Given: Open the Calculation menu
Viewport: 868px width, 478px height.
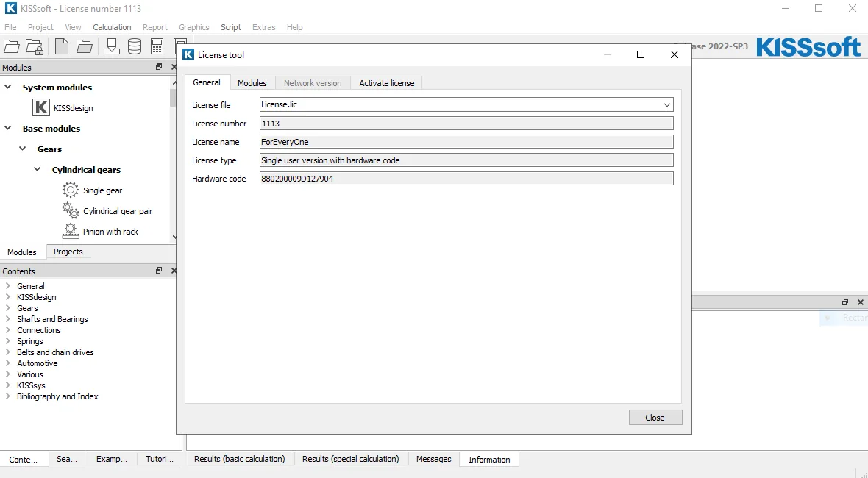Looking at the screenshot, I should [112, 27].
